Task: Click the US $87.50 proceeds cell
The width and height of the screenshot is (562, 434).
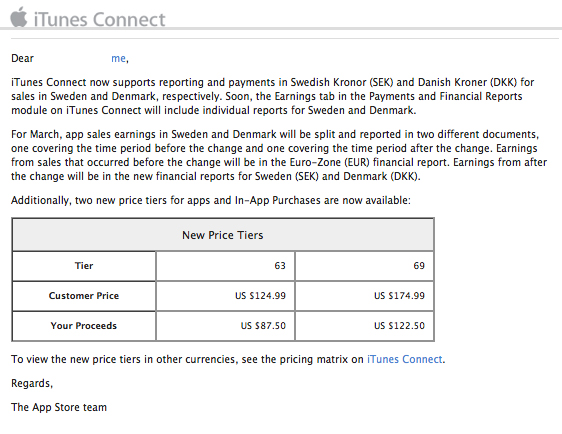Action: tap(225, 326)
